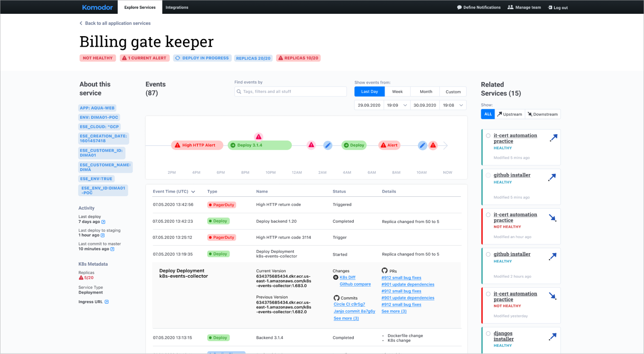Screen dimensions: 644x354
Task: Click the edit pencil marker near 2AM
Action: point(328,145)
